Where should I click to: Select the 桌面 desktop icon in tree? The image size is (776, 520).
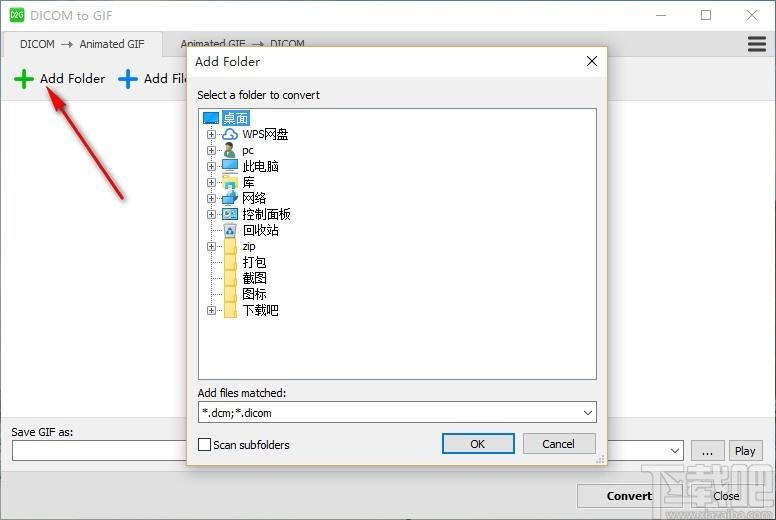(x=211, y=118)
